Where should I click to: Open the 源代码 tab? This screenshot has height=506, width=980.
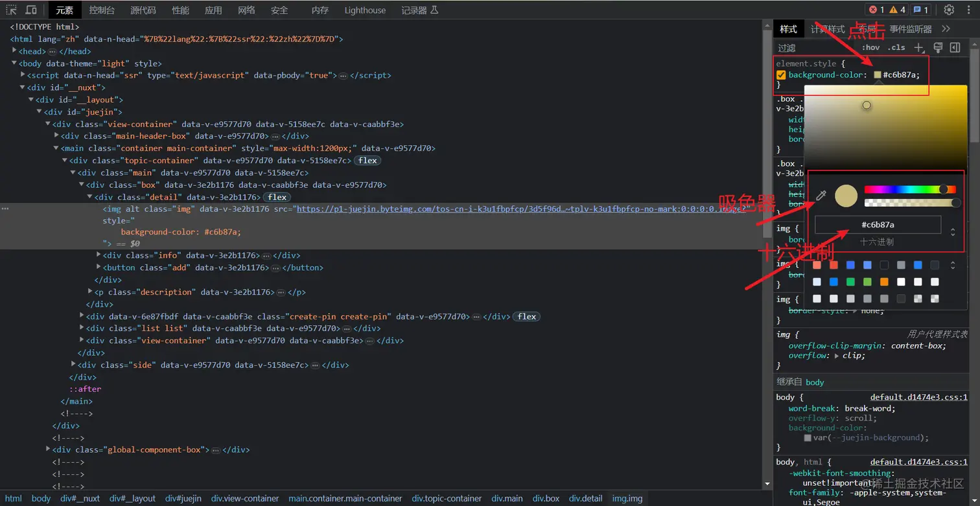143,10
